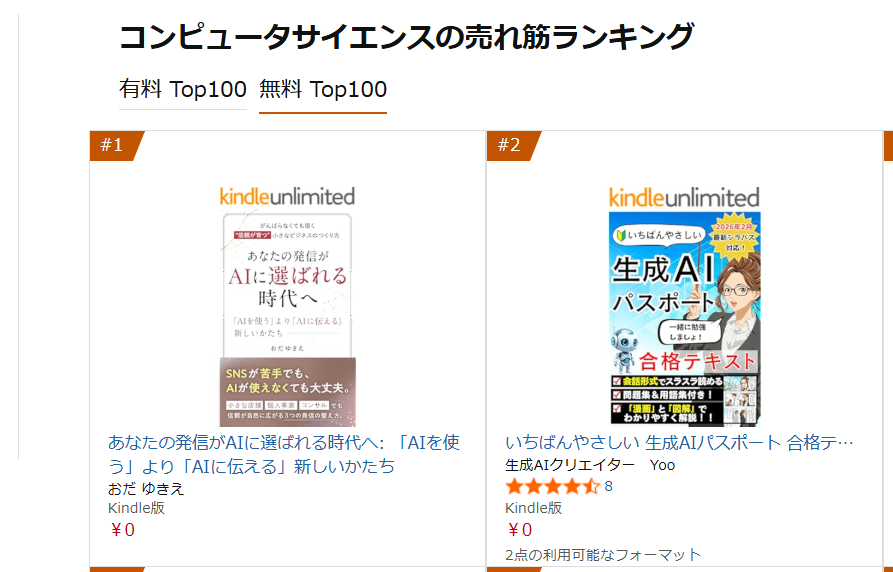Image resolution: width=893 pixels, height=572 pixels.
Task: Click the star rating for book #2
Action: point(552,487)
